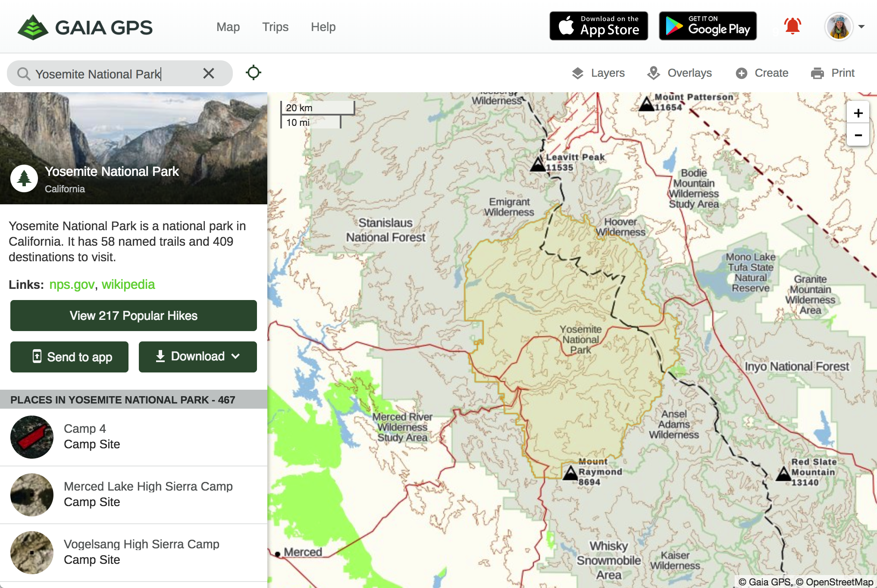
Task: Click the Mount Raymond peak marker
Action: click(570, 472)
